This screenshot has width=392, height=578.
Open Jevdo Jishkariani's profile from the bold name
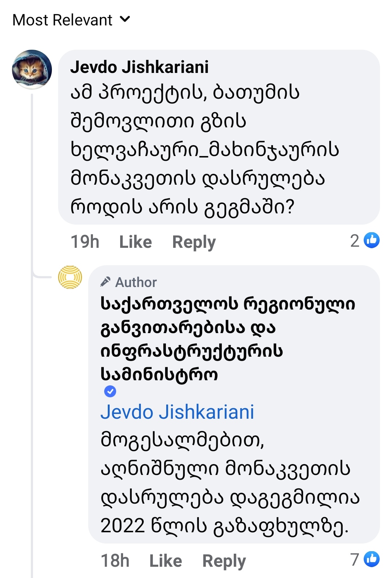139,67
